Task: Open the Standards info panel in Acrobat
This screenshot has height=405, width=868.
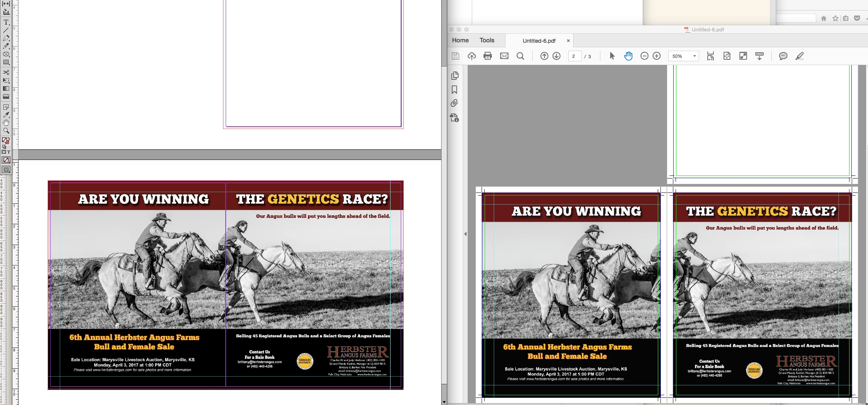Action: [455, 118]
